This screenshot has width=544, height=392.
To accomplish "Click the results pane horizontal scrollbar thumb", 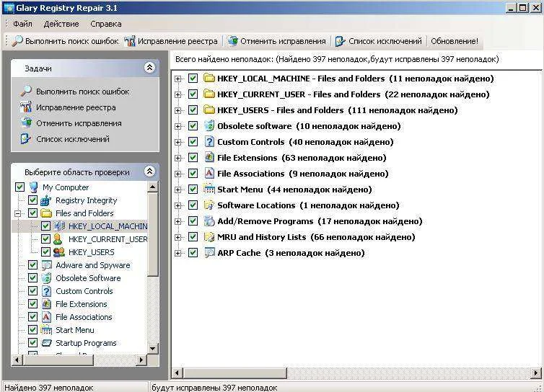I will 234,373.
